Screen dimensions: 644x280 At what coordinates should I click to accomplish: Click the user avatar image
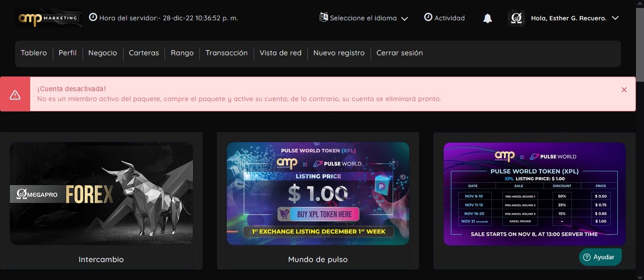(516, 18)
